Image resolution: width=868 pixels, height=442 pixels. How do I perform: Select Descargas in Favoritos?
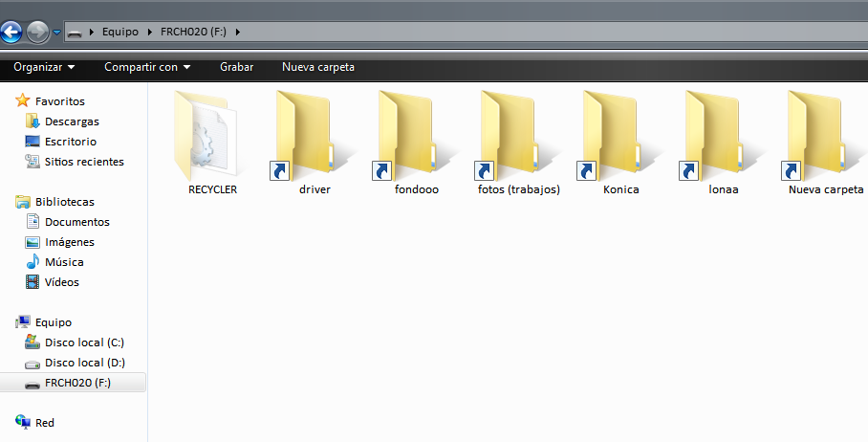pyautogui.click(x=72, y=122)
